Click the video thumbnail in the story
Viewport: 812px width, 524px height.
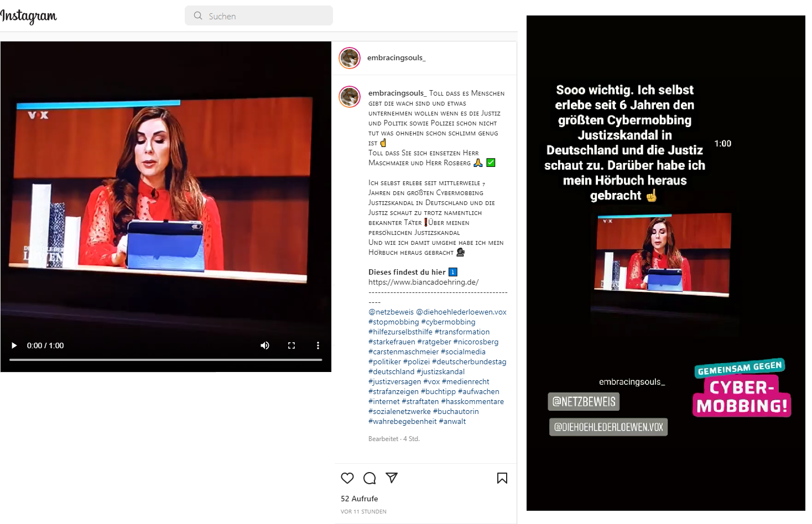(663, 256)
